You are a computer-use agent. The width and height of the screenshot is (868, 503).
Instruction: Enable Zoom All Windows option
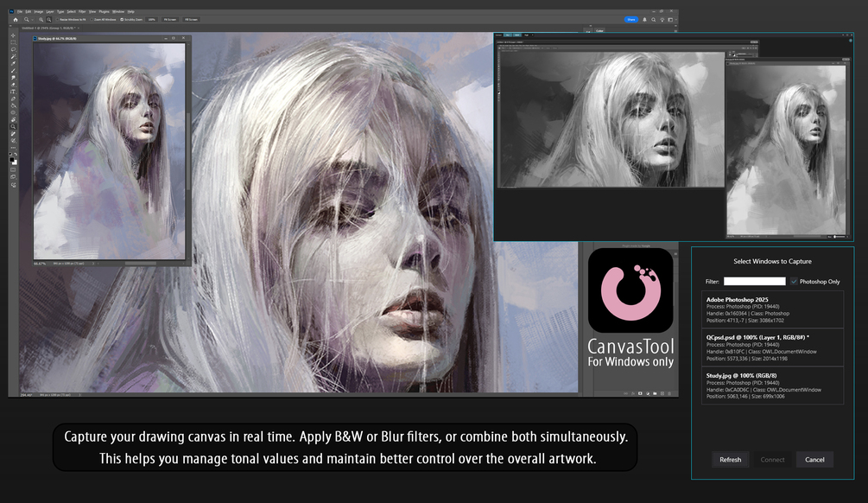pos(104,19)
